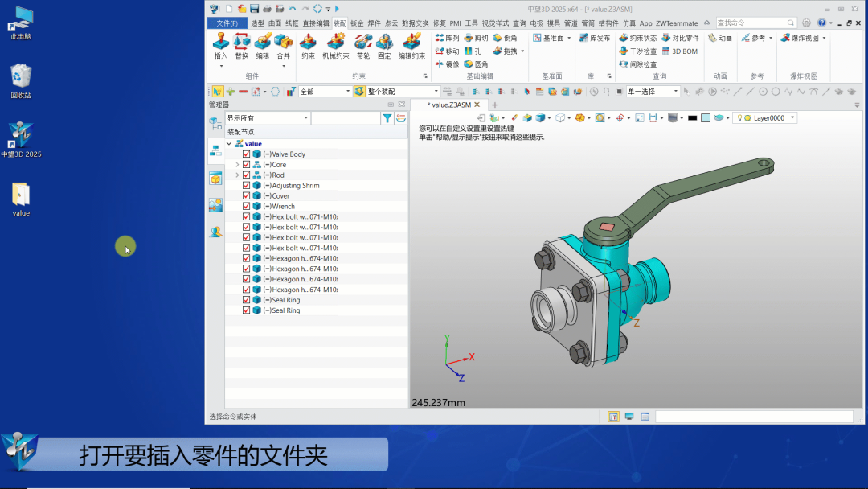The height and width of the screenshot is (489, 868).
Task: Click the black color swatch in view toolbar
Action: pyautogui.click(x=692, y=118)
